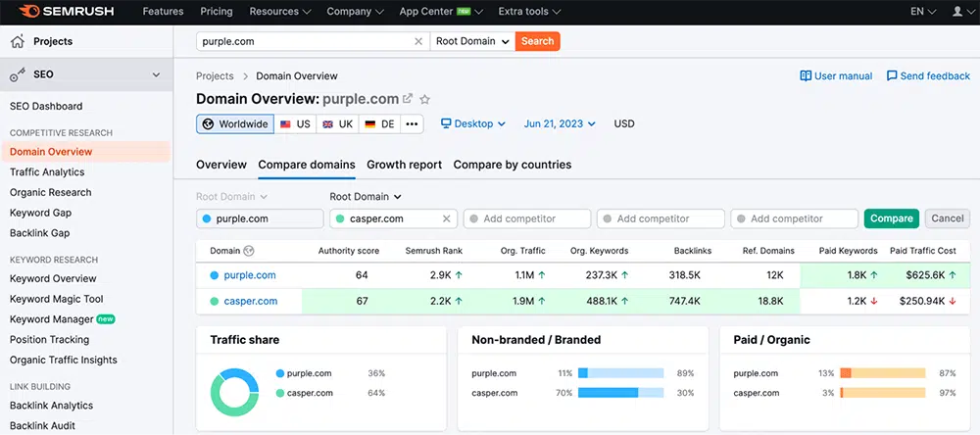Open the Root Domain search dropdown

point(472,41)
